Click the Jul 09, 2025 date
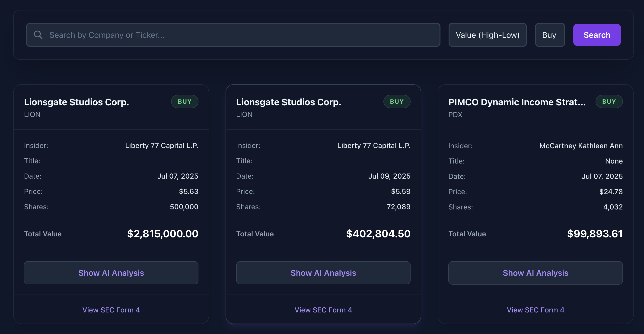 [389, 176]
